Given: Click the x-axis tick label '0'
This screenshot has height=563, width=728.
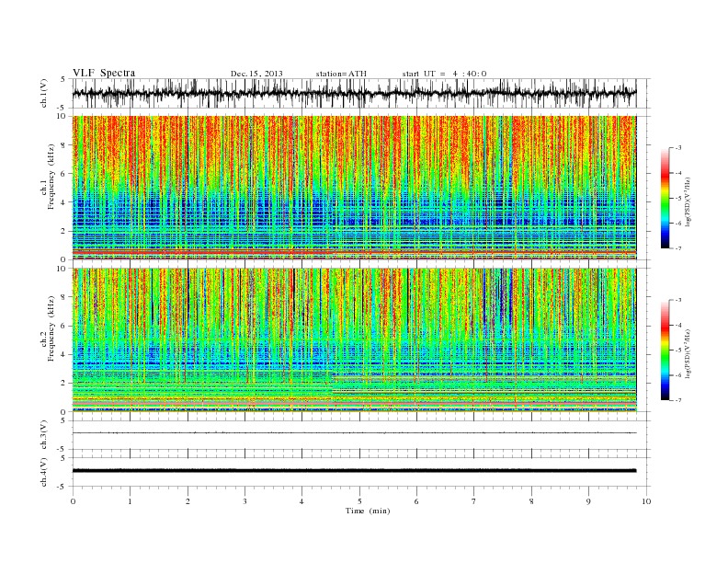Looking at the screenshot, I should point(73,501).
